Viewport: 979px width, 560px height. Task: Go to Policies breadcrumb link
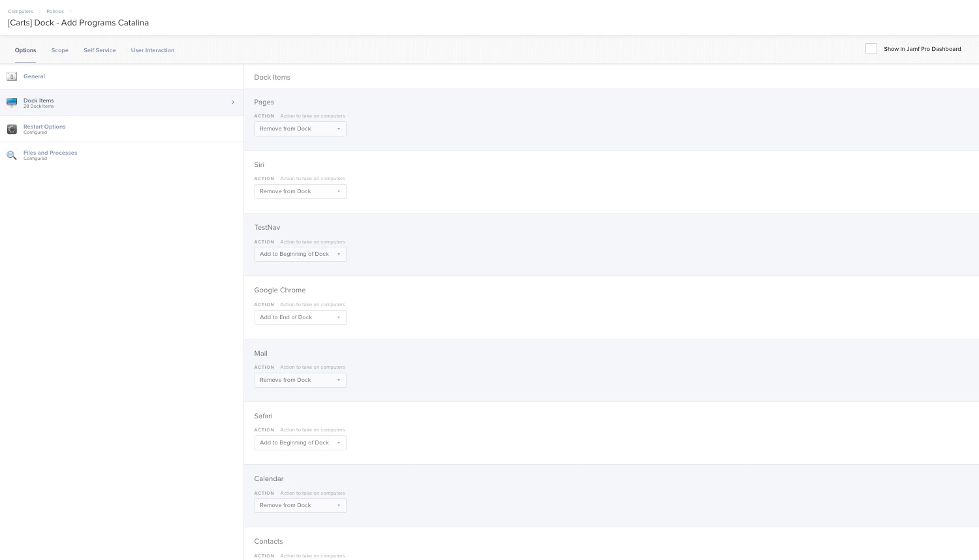(55, 12)
